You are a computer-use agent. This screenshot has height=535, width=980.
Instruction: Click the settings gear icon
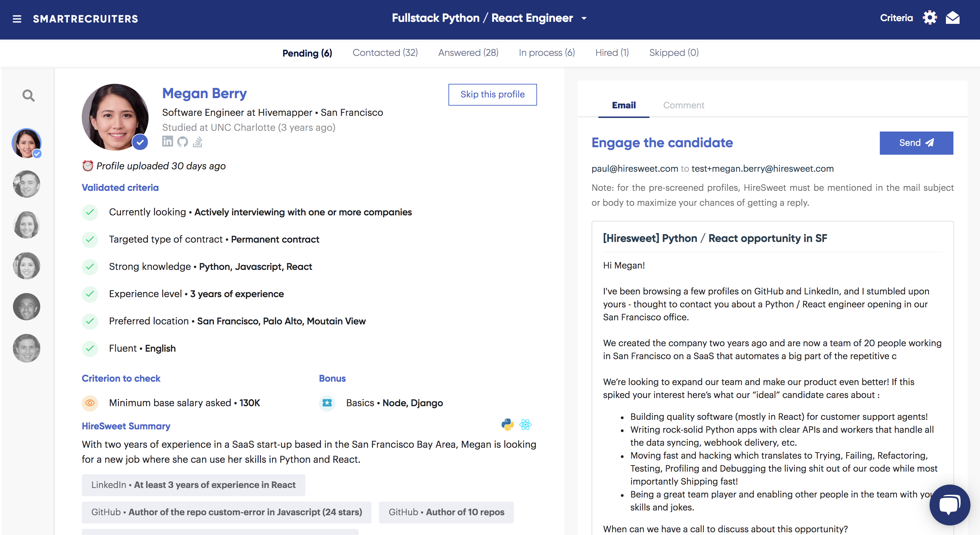click(x=930, y=18)
